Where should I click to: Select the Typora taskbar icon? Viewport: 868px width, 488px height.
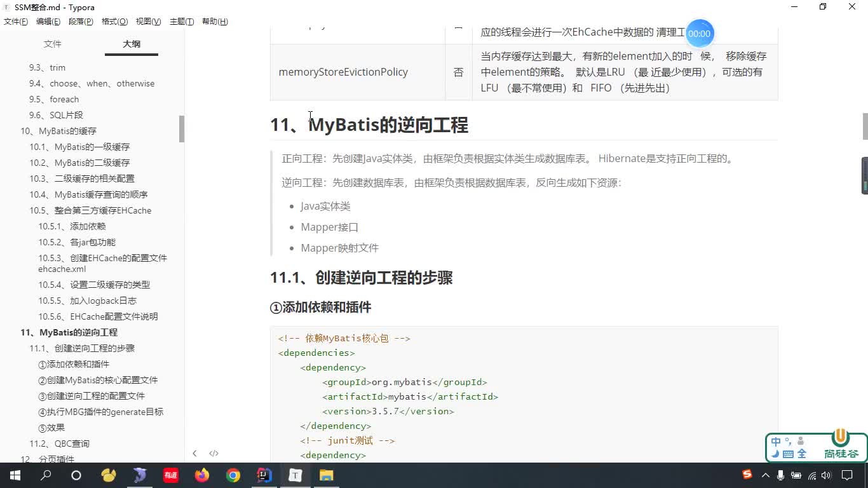(x=295, y=475)
